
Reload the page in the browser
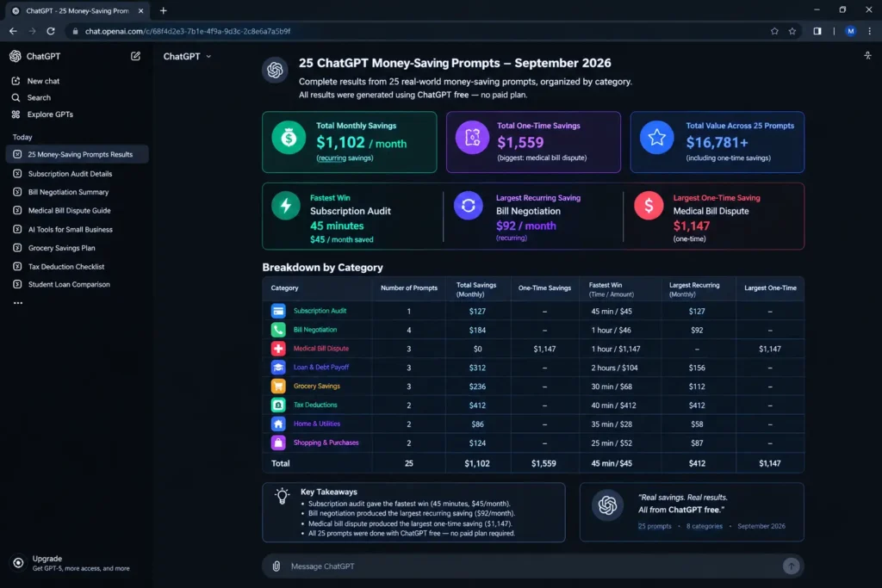(x=51, y=32)
